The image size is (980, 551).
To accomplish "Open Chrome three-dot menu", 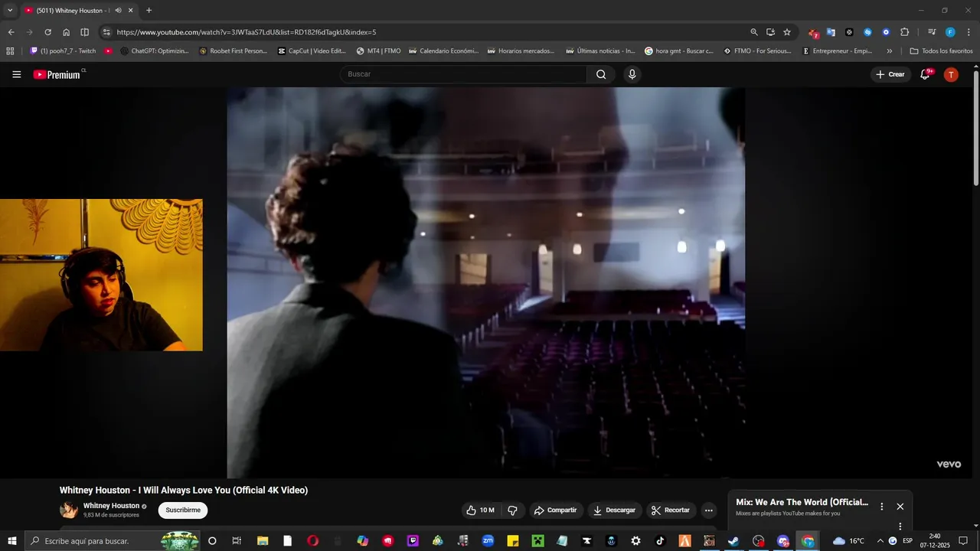I will (969, 32).
